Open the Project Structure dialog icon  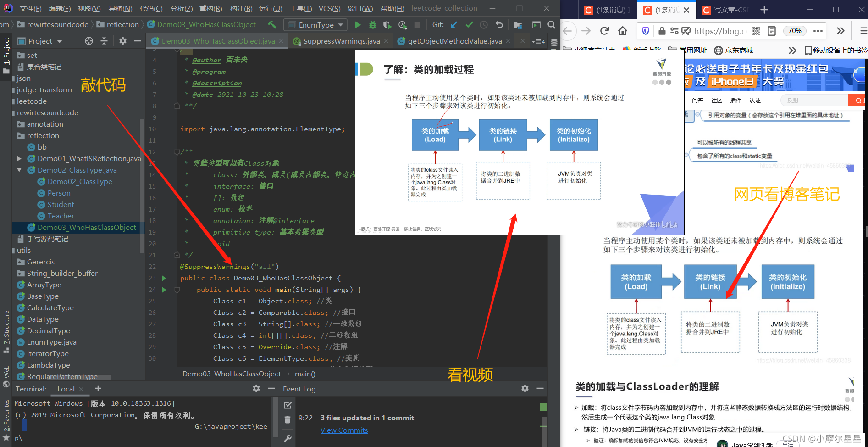tap(518, 25)
